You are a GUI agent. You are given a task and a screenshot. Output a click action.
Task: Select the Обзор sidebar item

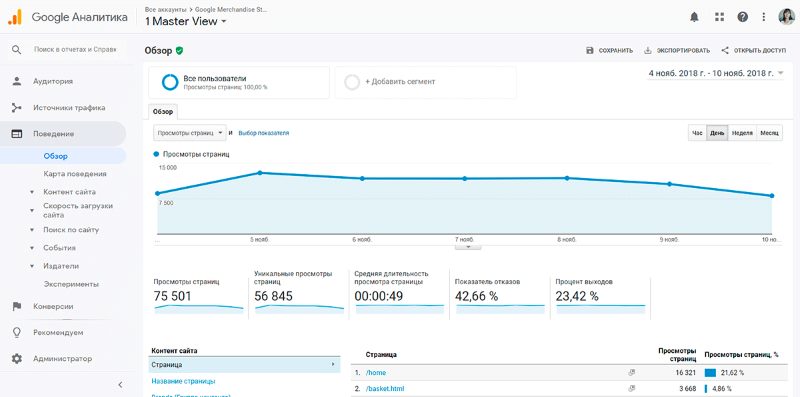pyautogui.click(x=56, y=156)
